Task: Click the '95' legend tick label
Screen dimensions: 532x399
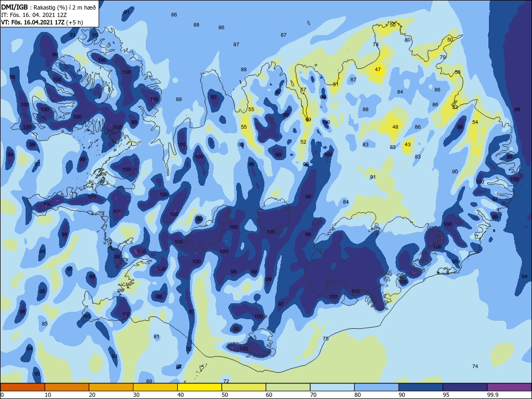Action: click(446, 395)
